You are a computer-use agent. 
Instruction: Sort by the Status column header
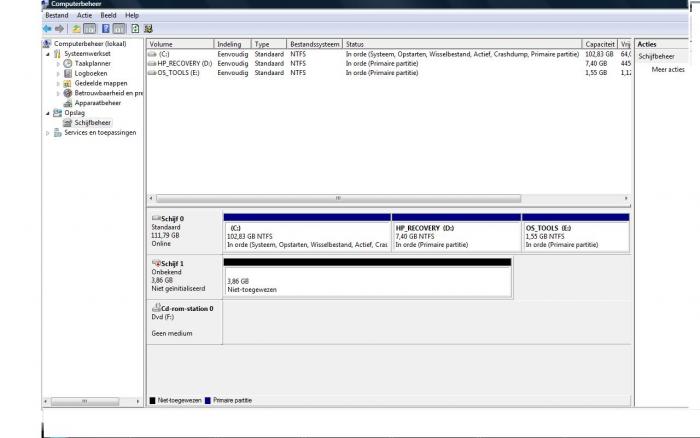pos(462,44)
